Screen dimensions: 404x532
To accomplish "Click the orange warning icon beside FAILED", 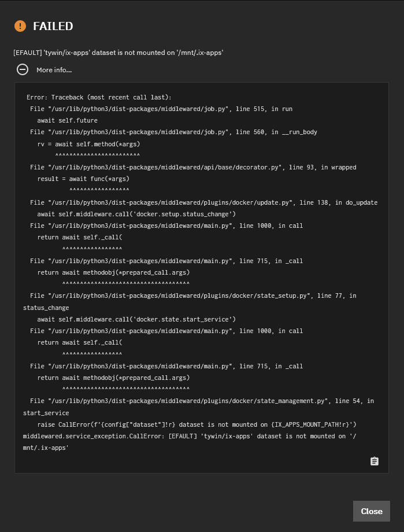I will (x=20, y=26).
